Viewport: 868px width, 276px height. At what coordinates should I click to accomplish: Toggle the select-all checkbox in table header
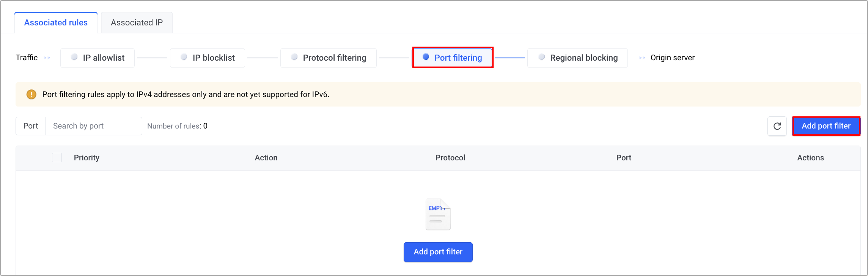pyautogui.click(x=57, y=158)
